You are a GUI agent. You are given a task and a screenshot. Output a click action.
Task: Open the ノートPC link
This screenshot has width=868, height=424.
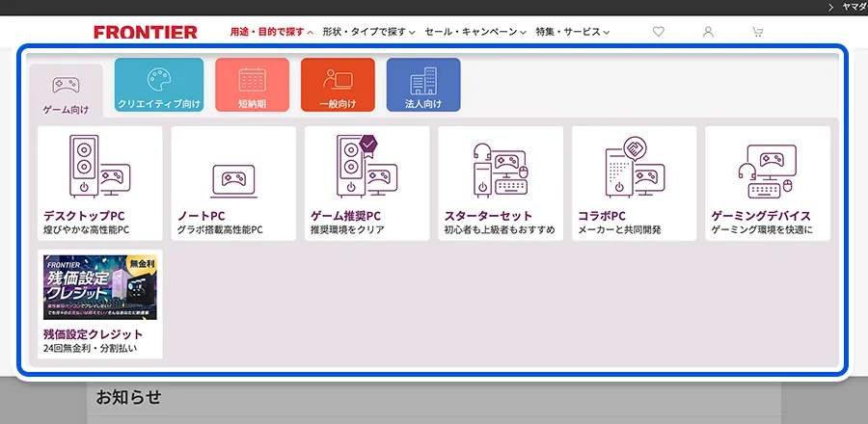(201, 216)
